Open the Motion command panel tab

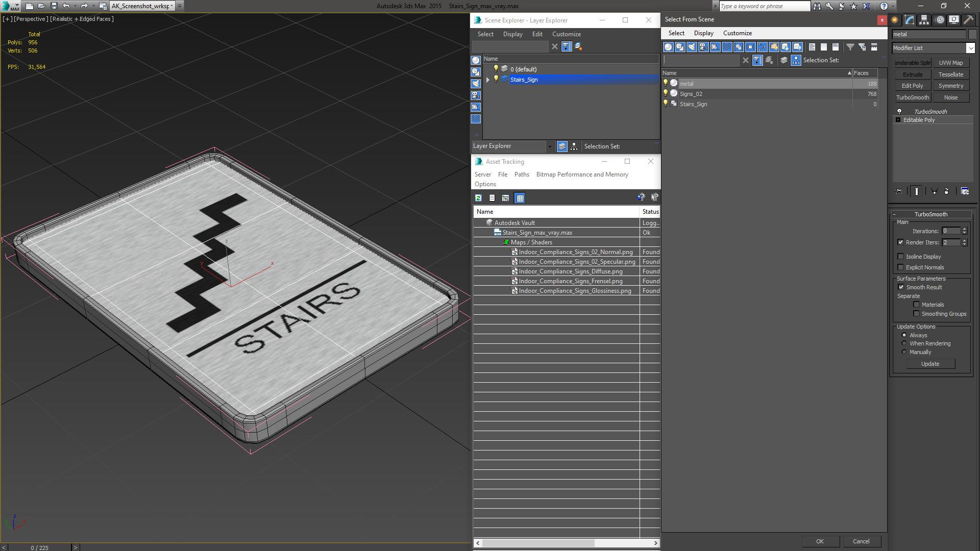pos(940,20)
